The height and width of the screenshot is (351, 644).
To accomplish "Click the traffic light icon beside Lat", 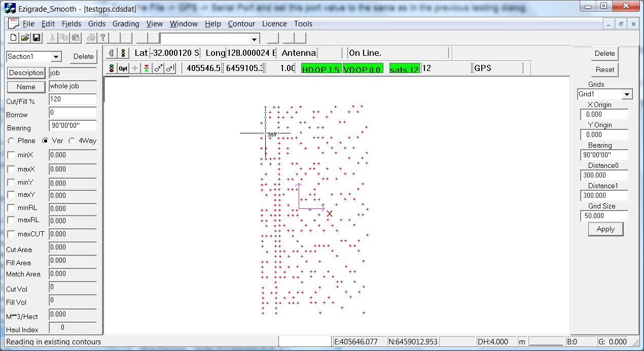I will click(x=123, y=53).
